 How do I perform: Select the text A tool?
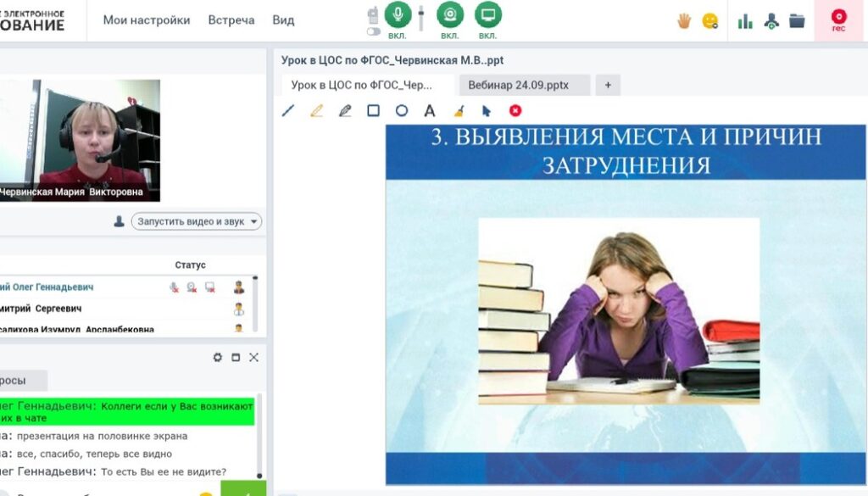click(x=430, y=111)
